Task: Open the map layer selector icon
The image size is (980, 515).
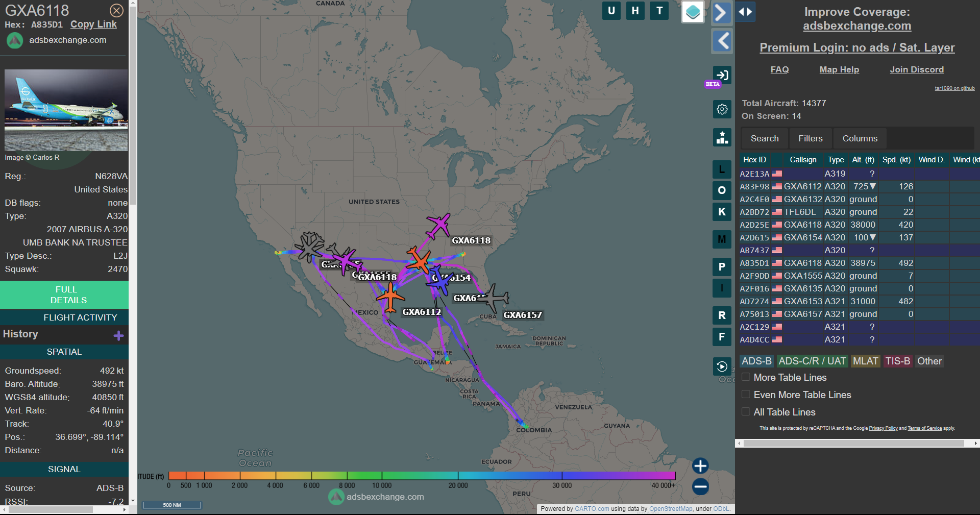Action: coord(693,12)
